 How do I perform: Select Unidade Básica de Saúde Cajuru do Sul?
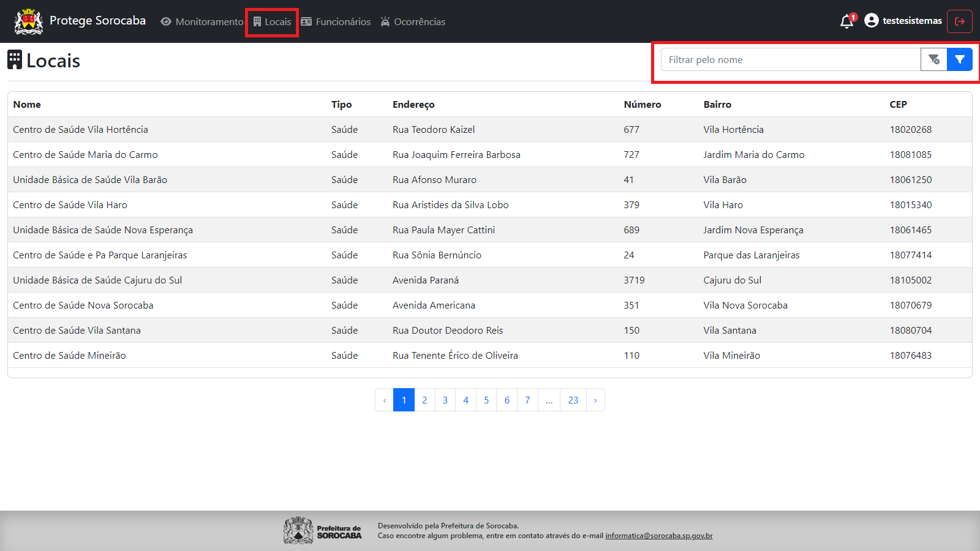(490, 280)
